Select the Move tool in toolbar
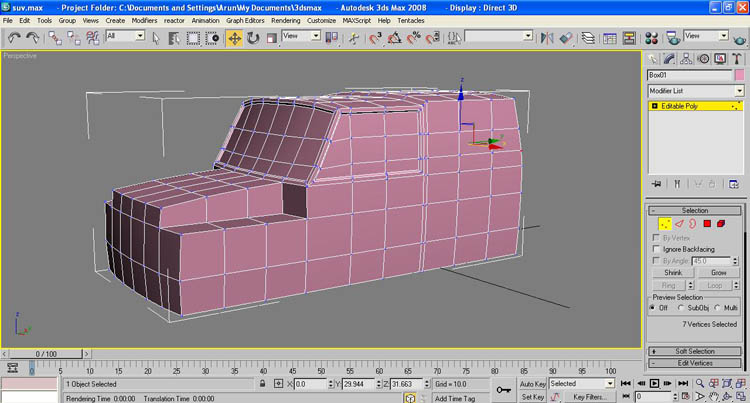Screen dimensions: 750x403 click(x=234, y=38)
